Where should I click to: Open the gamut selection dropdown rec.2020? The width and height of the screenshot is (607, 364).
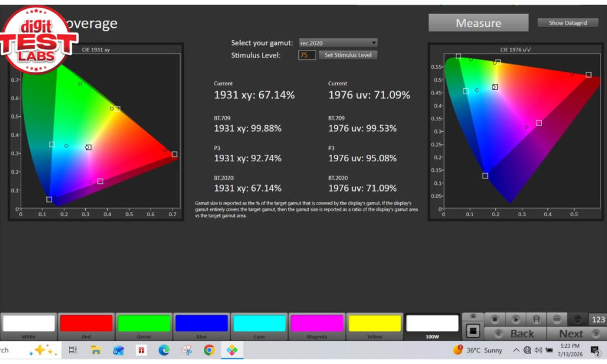(338, 43)
